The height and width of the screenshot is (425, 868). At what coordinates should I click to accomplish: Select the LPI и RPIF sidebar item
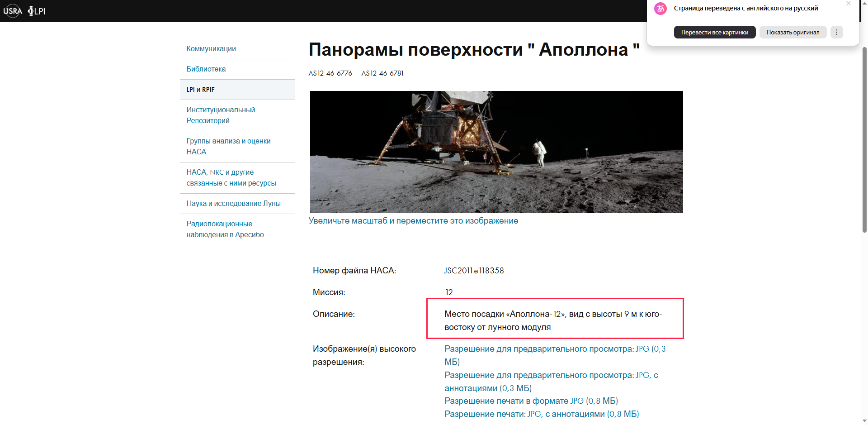201,90
